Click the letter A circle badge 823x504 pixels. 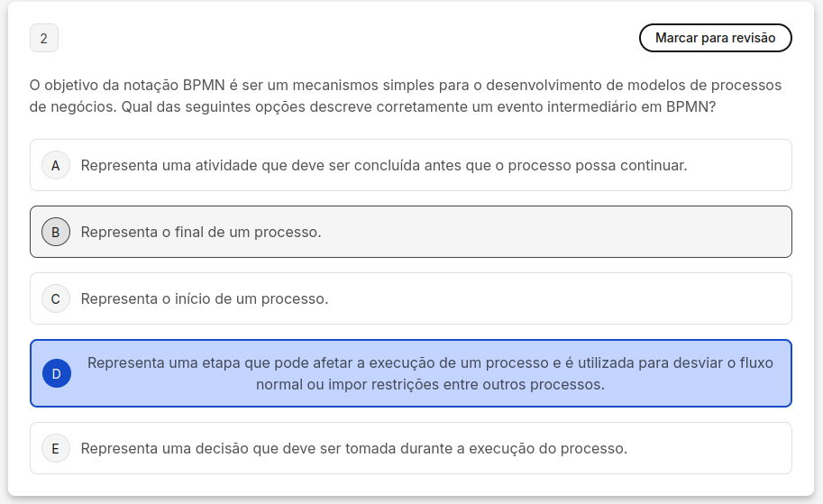(56, 166)
